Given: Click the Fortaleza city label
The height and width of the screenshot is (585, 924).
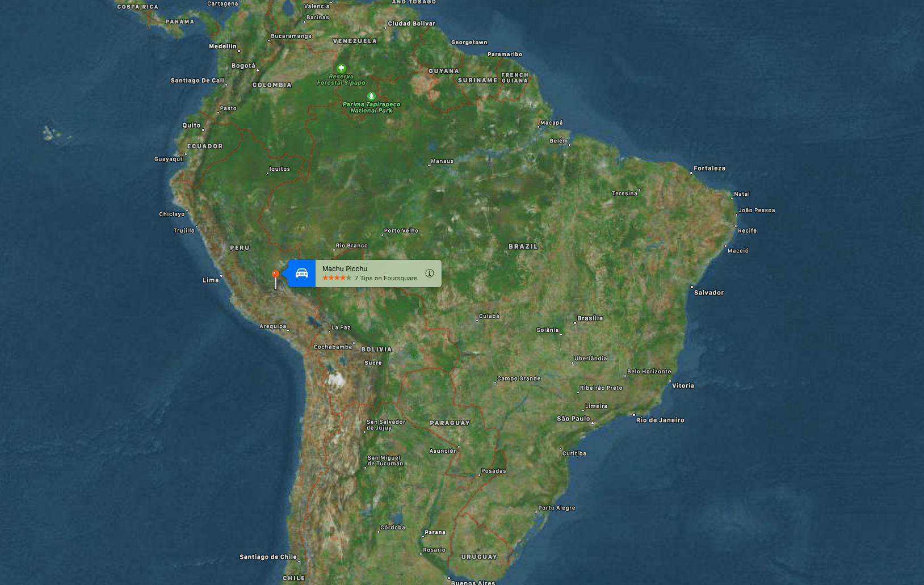Looking at the screenshot, I should pyautogui.click(x=709, y=169).
